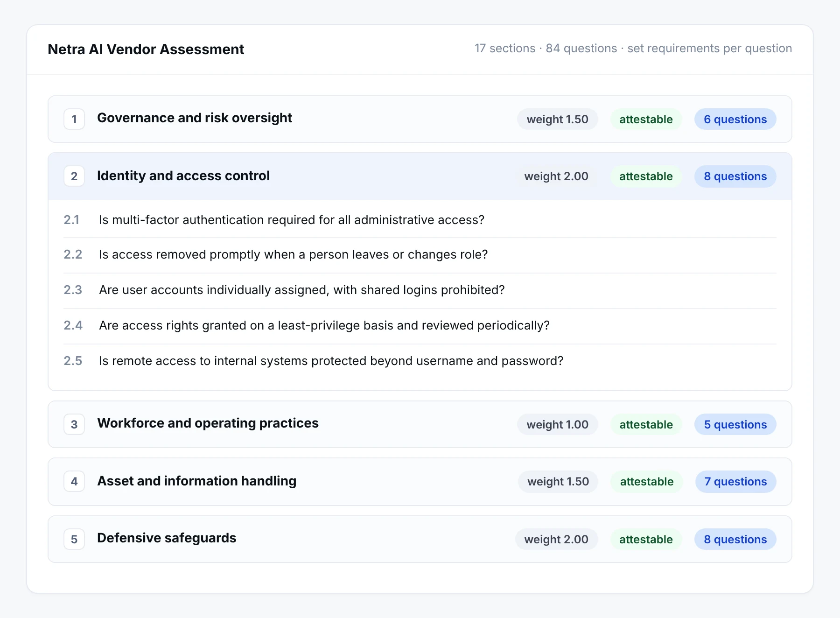Viewport: 840px width, 618px height.
Task: Click the Netra AI Vendor Assessment title
Action: tap(146, 49)
